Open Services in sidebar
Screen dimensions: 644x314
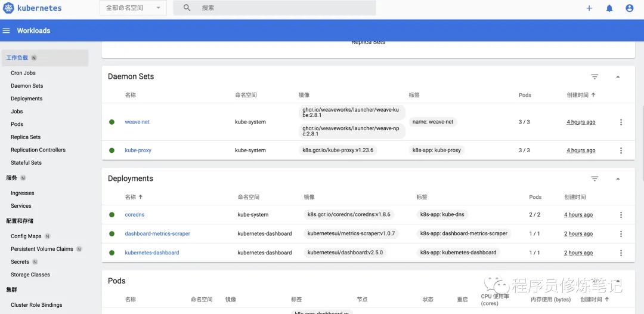(21, 206)
